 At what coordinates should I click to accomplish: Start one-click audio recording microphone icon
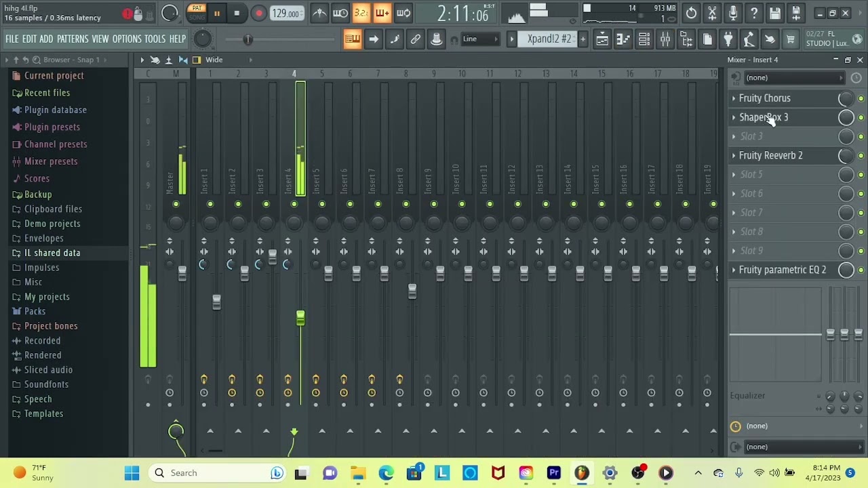click(733, 13)
